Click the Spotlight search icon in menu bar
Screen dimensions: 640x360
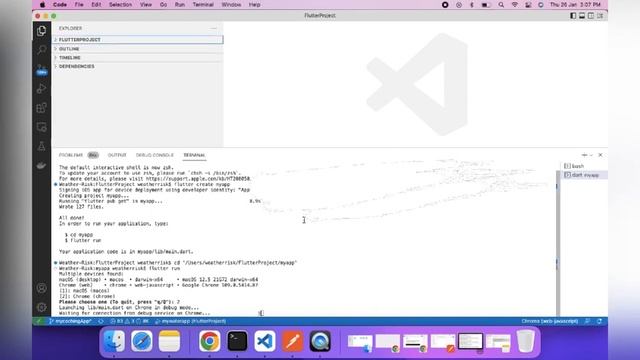click(x=501, y=5)
